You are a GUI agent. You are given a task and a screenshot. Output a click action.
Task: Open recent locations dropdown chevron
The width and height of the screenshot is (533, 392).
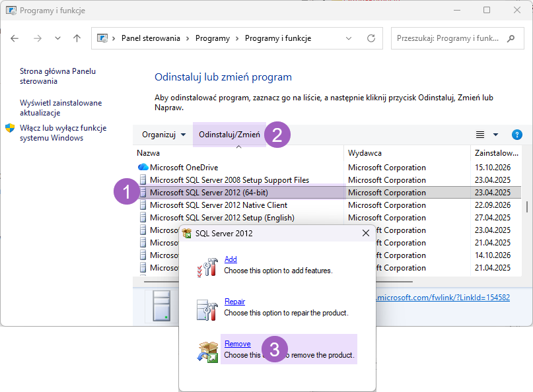tap(57, 38)
